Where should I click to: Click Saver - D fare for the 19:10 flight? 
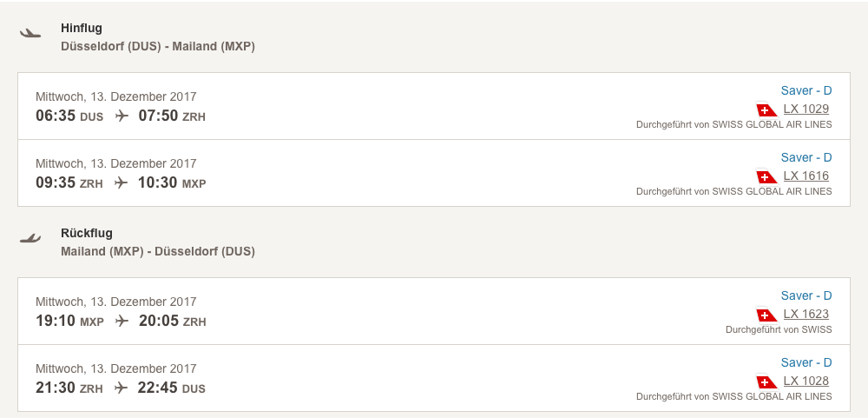[x=806, y=295]
